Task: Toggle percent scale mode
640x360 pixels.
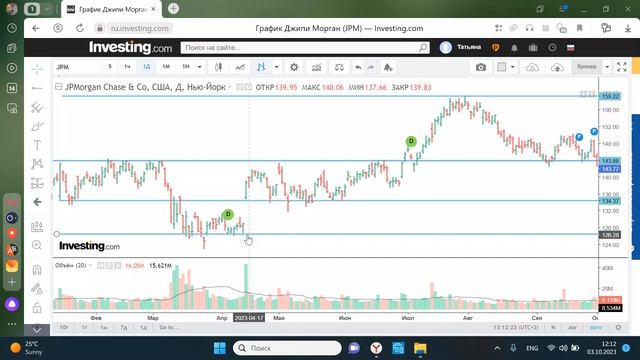Action: tap(553, 327)
